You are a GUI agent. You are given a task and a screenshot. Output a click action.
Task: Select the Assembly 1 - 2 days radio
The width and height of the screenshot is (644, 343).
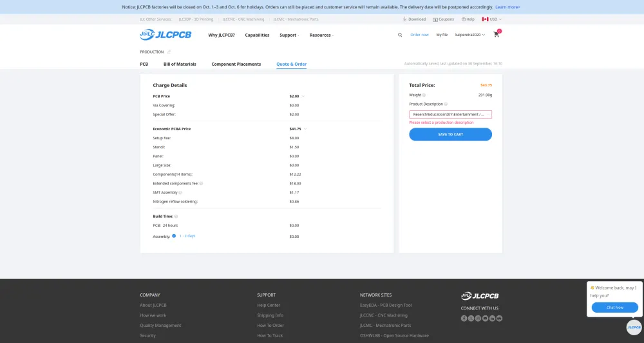click(x=174, y=236)
